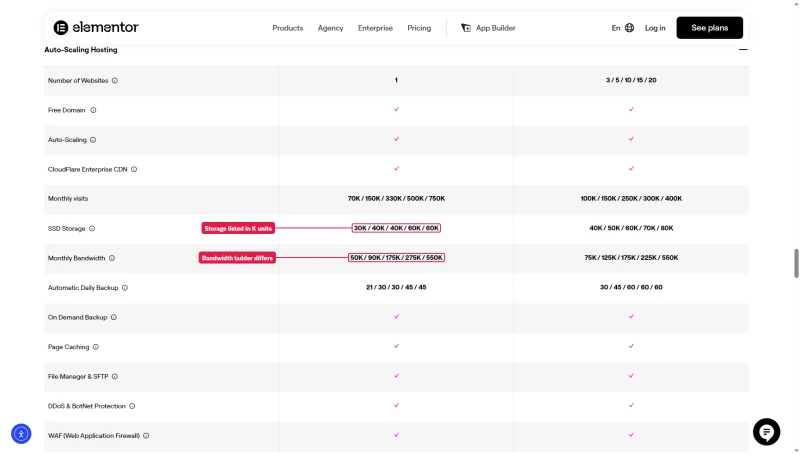Click the Monthly visits label
The height and width of the screenshot is (455, 800).
[x=68, y=198]
